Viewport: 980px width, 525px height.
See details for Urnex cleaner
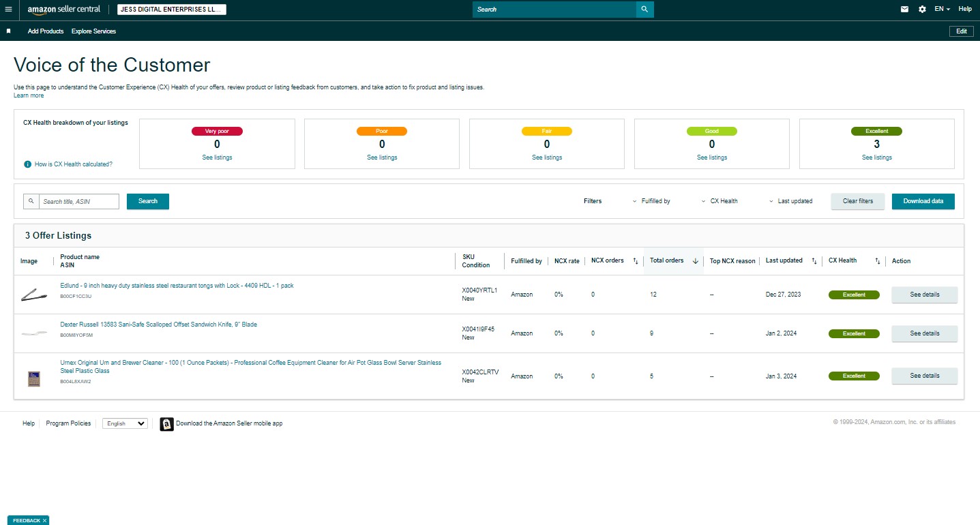925,376
